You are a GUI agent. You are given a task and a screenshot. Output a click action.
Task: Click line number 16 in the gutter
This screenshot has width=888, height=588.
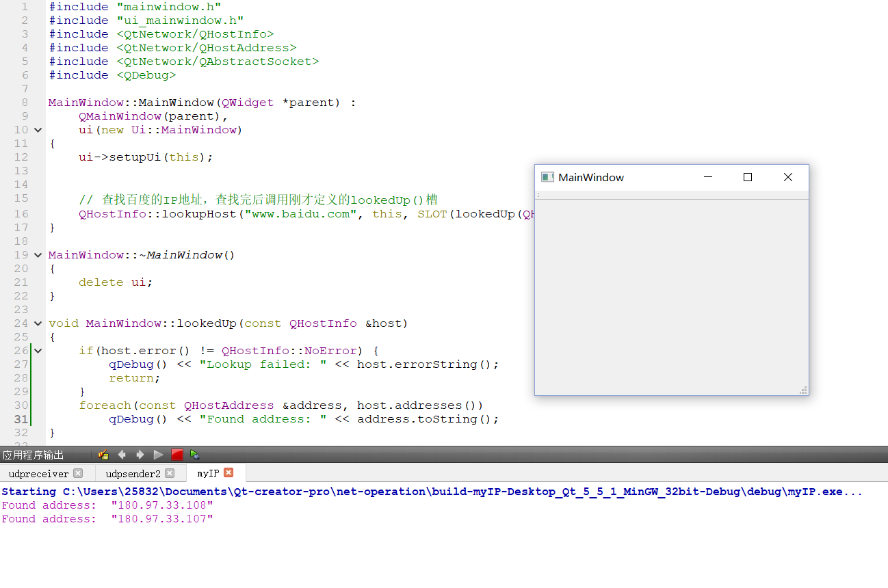point(21,214)
